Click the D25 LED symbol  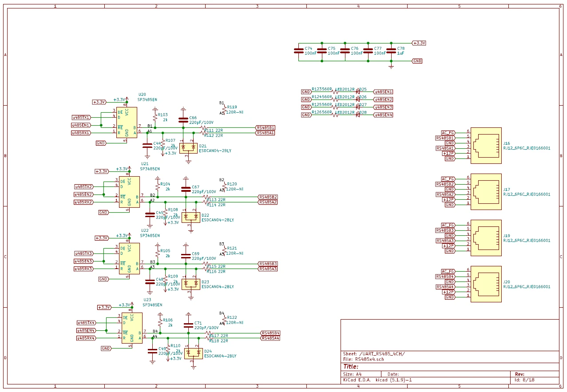click(x=357, y=91)
